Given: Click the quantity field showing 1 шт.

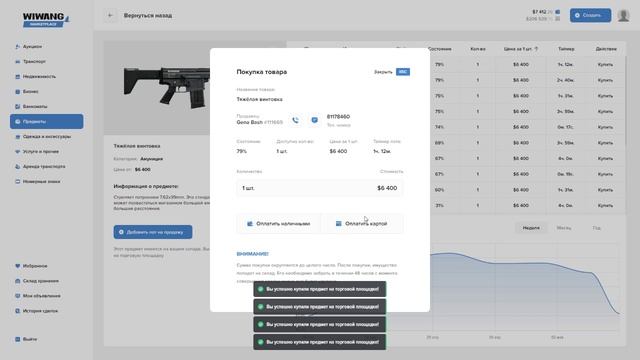Looking at the screenshot, I should point(320,188).
